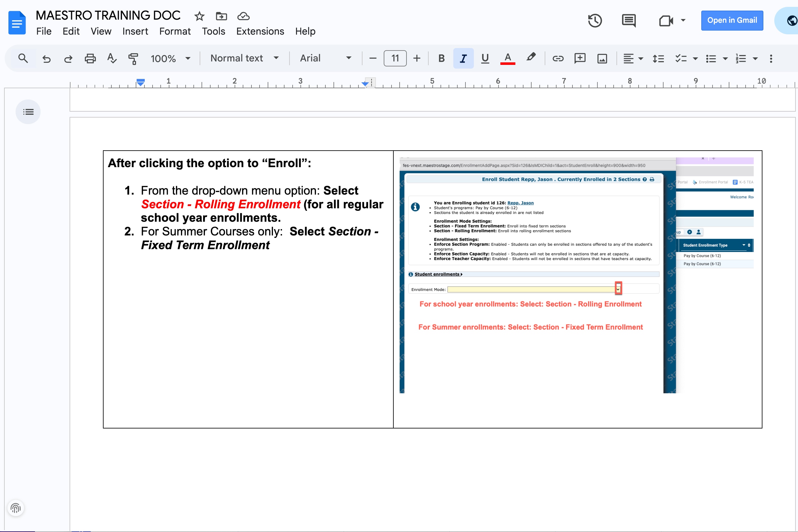Viewport: 798px width, 532px height.
Task: Decrease the font size
Action: [372, 58]
